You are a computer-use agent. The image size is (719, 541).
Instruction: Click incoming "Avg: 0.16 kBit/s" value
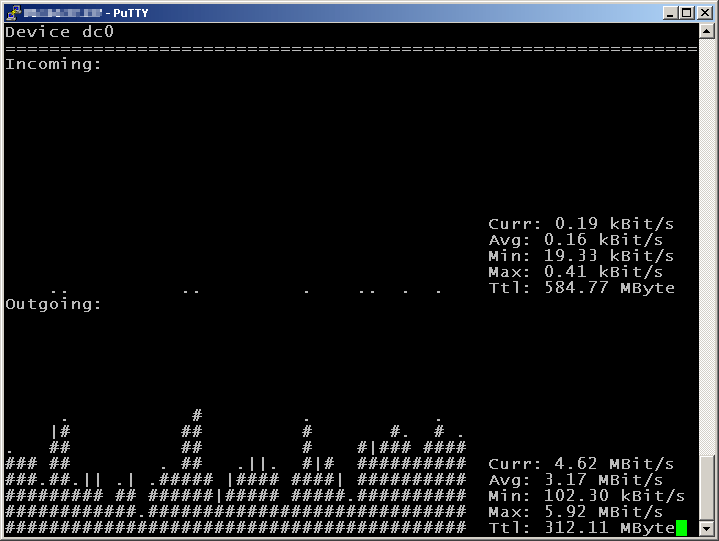(575, 240)
